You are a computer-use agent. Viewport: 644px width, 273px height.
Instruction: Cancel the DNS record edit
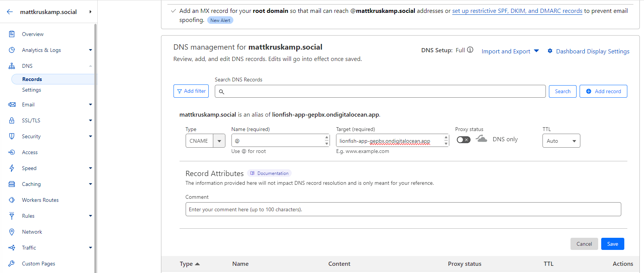click(x=584, y=244)
